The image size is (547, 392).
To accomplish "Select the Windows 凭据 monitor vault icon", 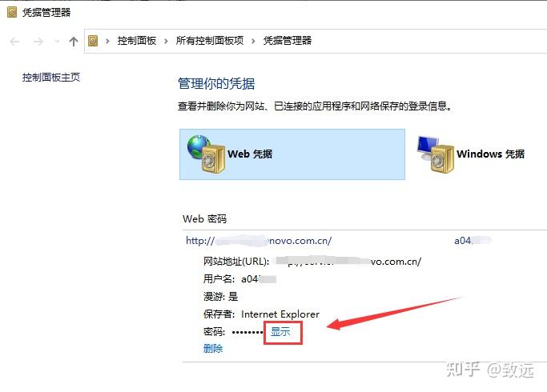I will (x=436, y=154).
